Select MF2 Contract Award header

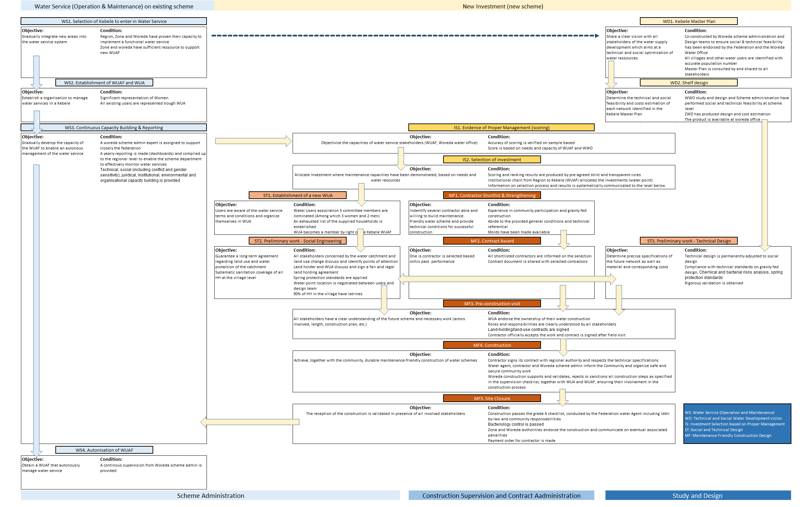pyautogui.click(x=492, y=241)
